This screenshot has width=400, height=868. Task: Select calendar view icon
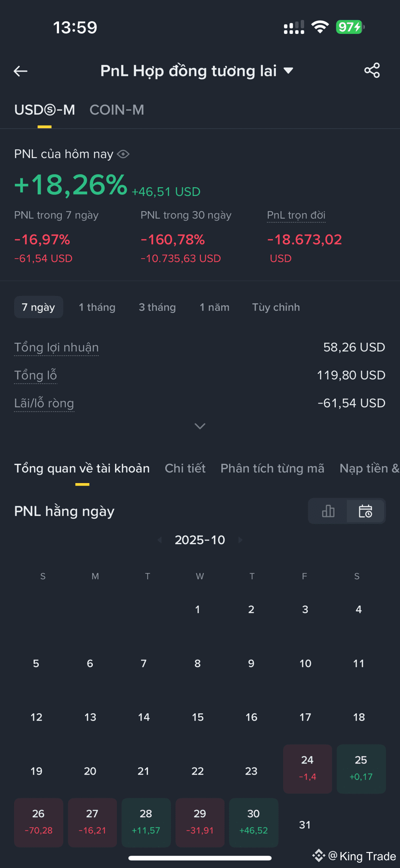pos(366,511)
